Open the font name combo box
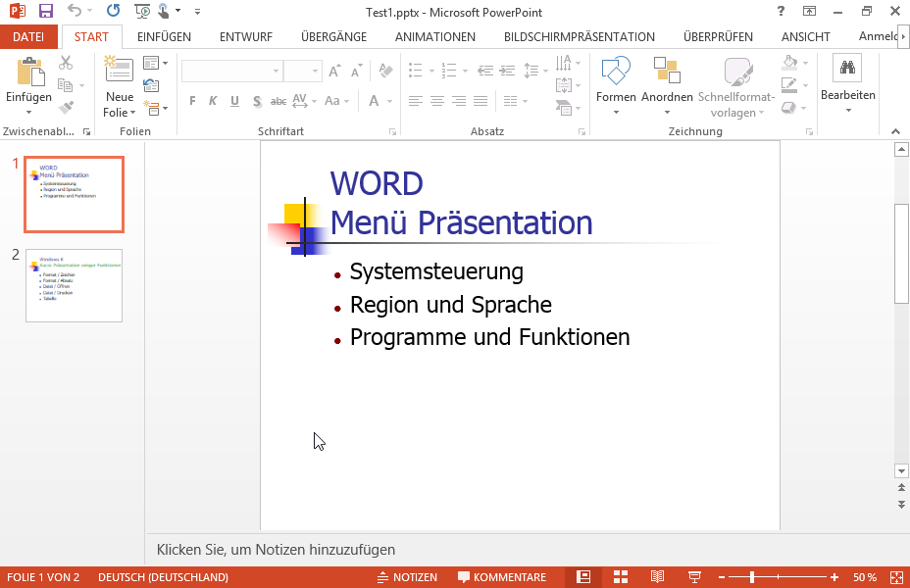 click(x=231, y=71)
